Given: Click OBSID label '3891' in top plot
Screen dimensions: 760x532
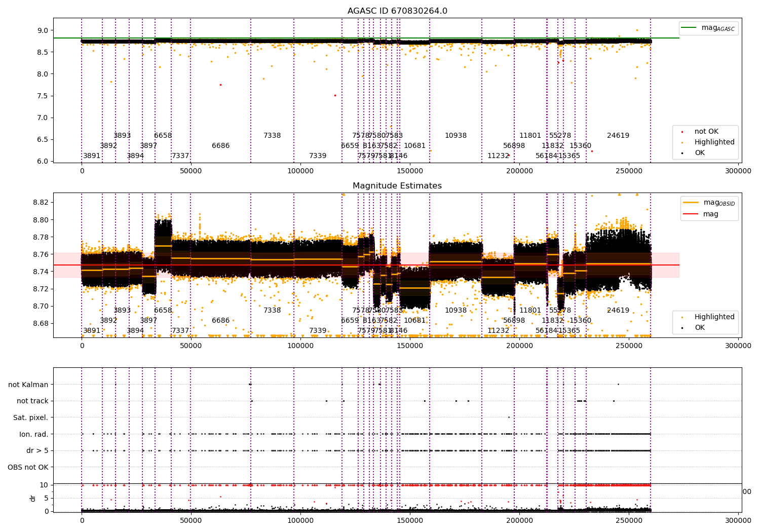Looking at the screenshot, I should click(92, 156).
